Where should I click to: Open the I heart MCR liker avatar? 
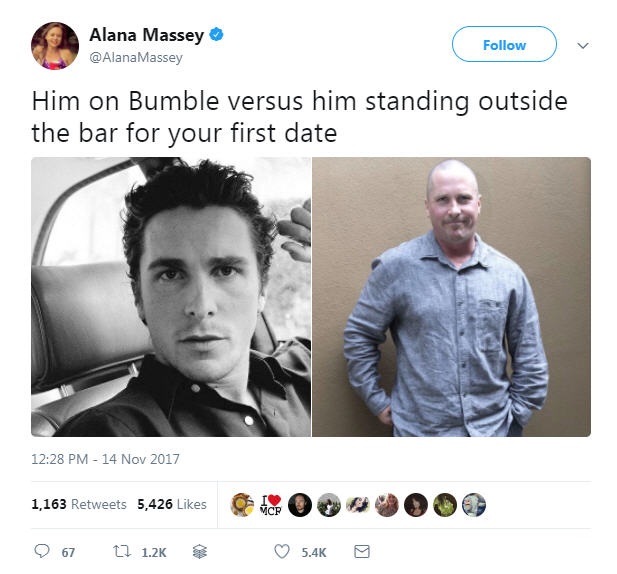click(x=271, y=505)
